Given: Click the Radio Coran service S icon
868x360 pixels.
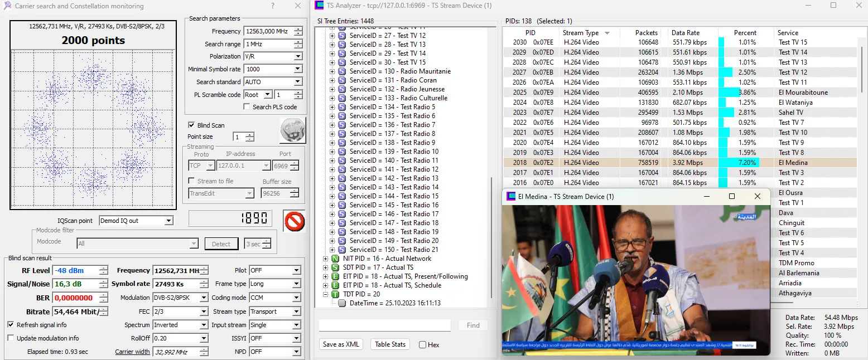Looking at the screenshot, I should [x=342, y=80].
